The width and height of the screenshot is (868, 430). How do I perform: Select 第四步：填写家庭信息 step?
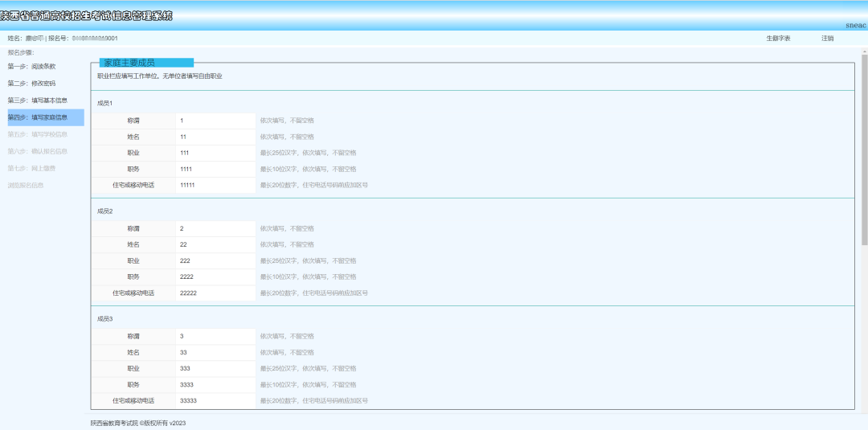[x=46, y=117]
